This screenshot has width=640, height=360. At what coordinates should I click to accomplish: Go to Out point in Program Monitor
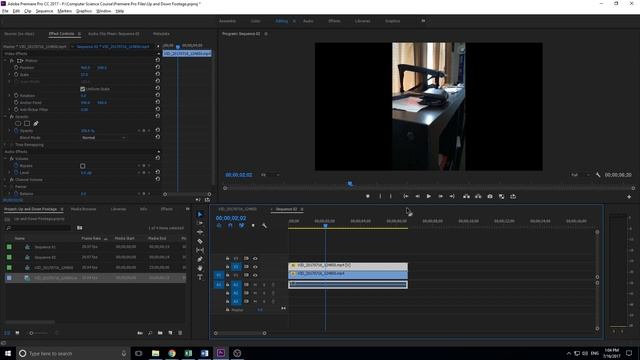[x=452, y=196]
